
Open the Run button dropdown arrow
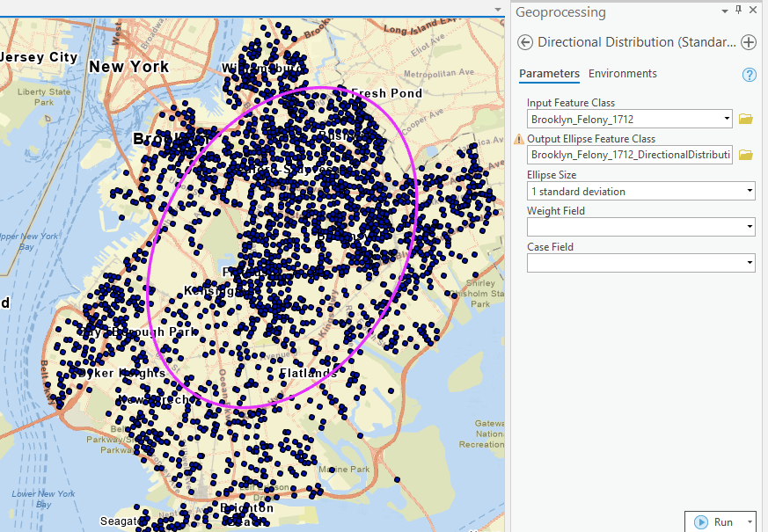[749, 521]
